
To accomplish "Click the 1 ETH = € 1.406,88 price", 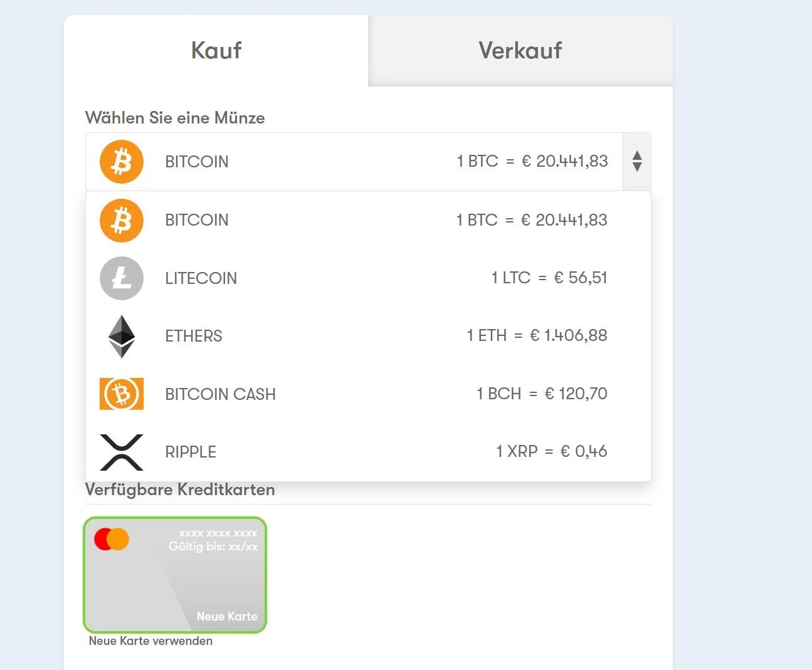I will click(537, 335).
